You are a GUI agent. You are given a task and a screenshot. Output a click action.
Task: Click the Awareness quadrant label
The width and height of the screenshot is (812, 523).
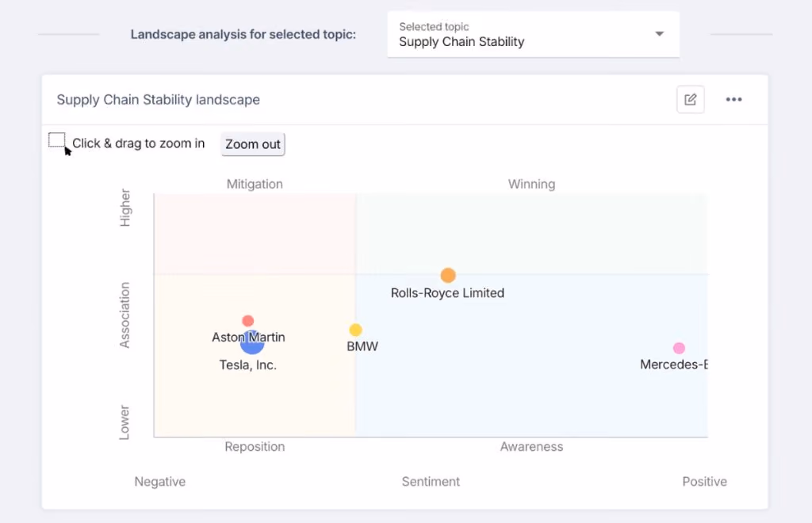click(x=532, y=446)
